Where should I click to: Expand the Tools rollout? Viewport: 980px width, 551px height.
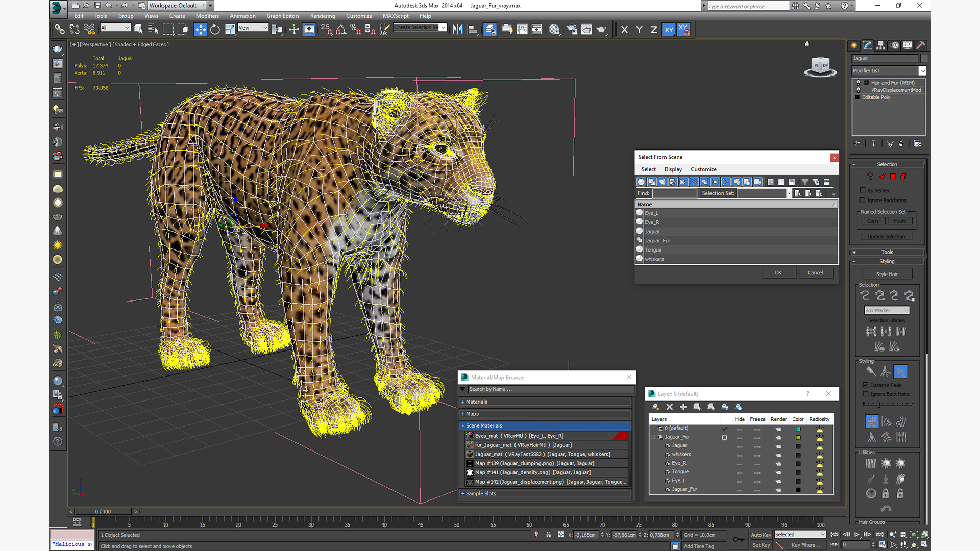887,252
